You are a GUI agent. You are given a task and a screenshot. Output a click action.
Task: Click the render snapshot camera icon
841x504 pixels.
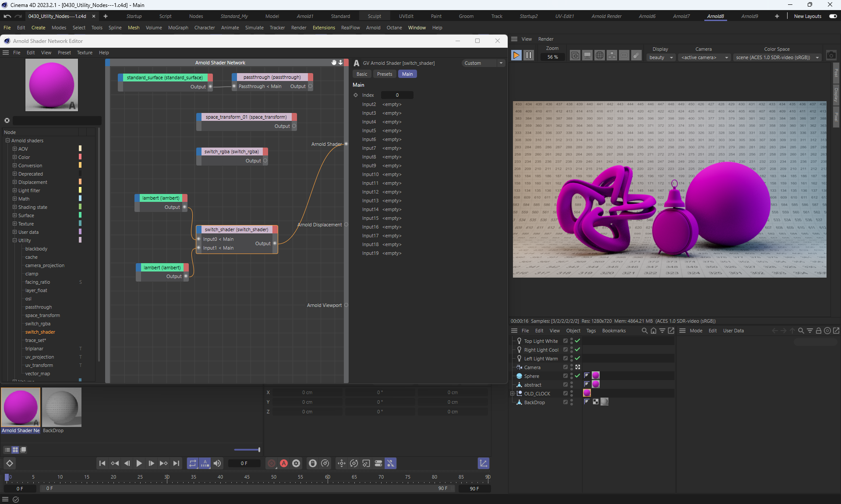[831, 56]
